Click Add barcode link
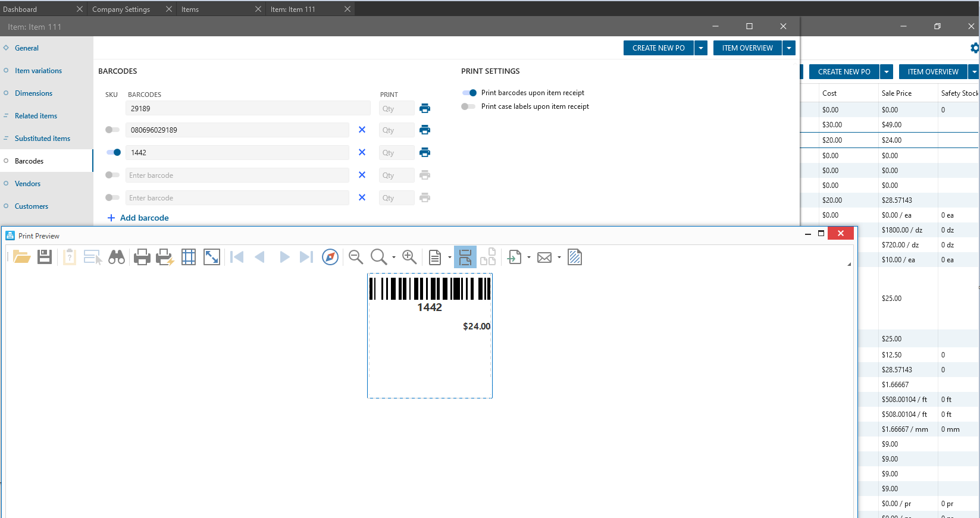 pos(138,218)
